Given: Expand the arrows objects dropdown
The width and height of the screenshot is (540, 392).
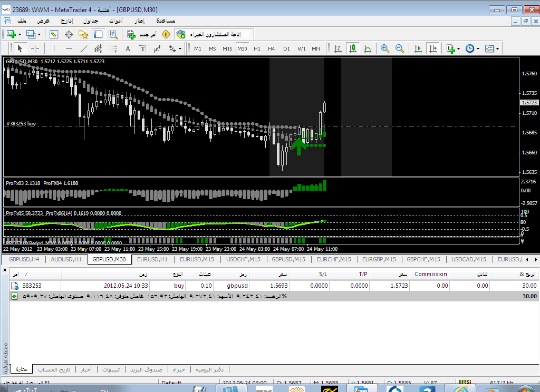Looking at the screenshot, I should pyautogui.click(x=180, y=49).
